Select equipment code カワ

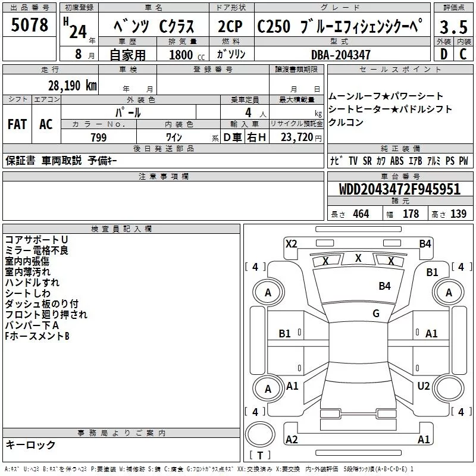pos(381,161)
